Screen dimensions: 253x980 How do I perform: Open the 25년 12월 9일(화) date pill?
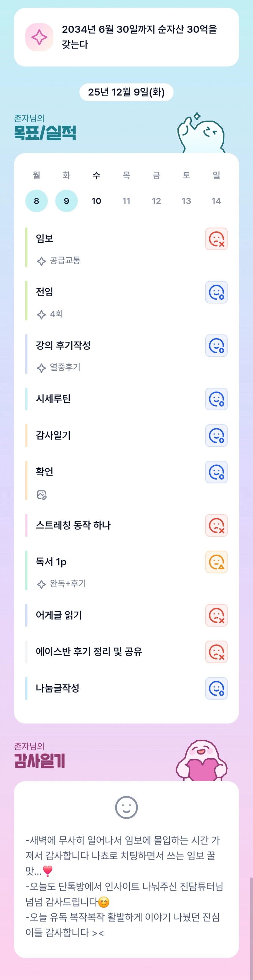coord(126,92)
